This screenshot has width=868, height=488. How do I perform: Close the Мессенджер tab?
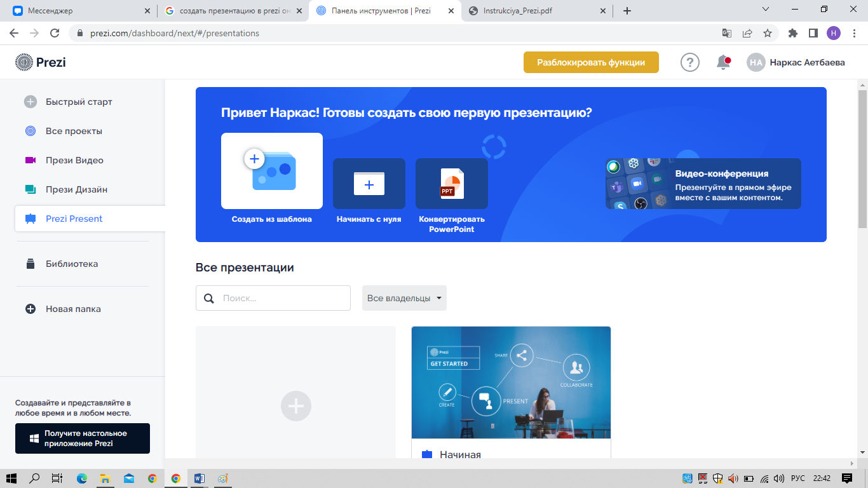pyautogui.click(x=147, y=11)
